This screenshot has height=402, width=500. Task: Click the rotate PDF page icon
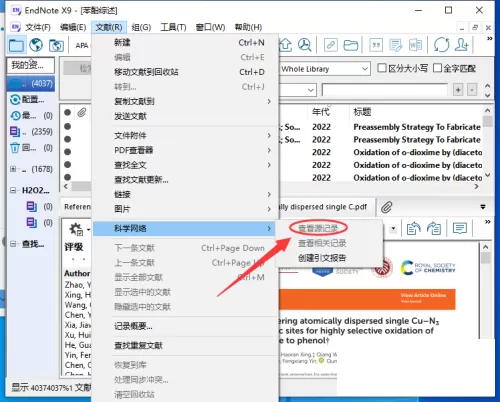(414, 229)
